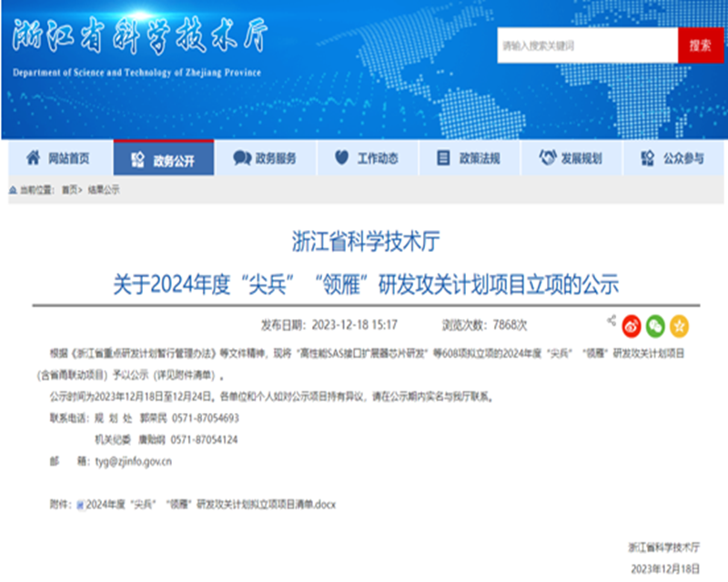Click the red 搜索 search button
Image resolution: width=728 pixels, height=582 pixels.
click(700, 45)
